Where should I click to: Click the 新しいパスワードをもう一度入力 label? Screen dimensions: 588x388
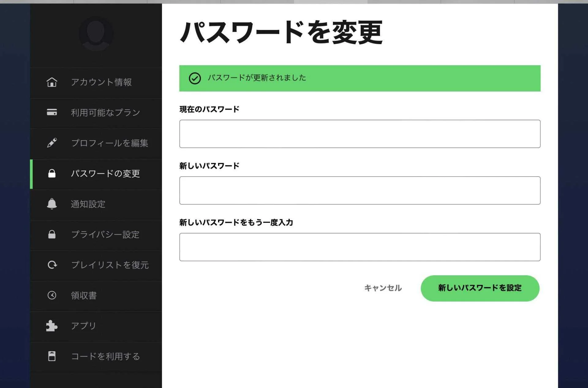click(x=236, y=222)
